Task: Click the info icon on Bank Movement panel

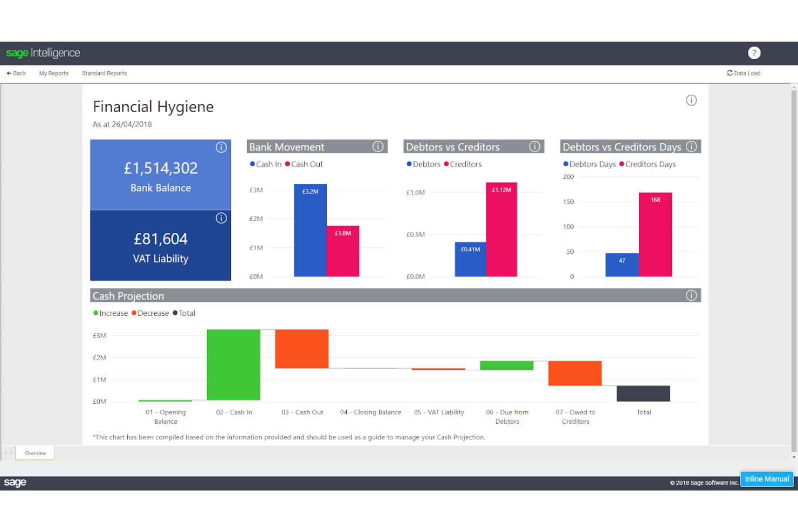Action: 377,146
